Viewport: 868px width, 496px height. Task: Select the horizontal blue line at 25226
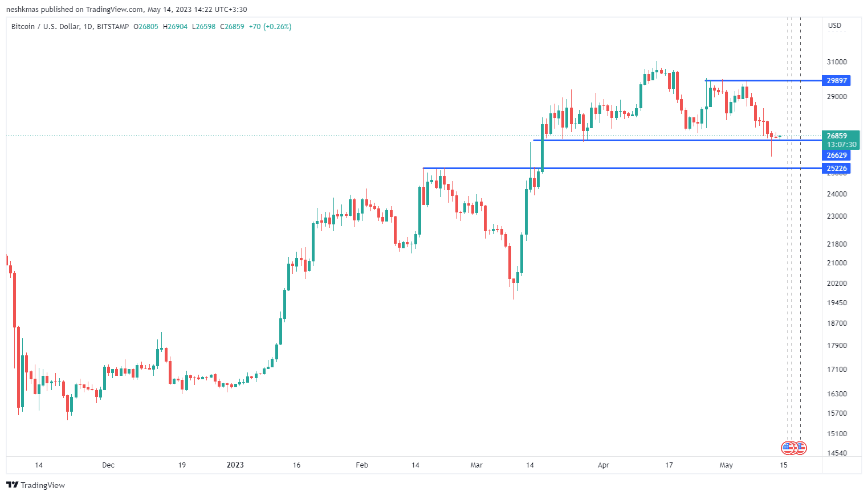[x=622, y=168]
